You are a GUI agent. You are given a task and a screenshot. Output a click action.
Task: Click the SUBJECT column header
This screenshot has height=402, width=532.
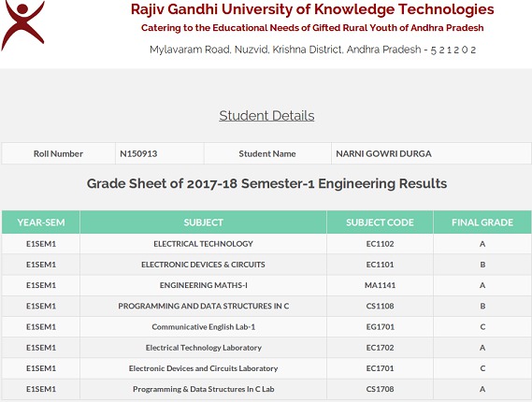[x=204, y=223]
